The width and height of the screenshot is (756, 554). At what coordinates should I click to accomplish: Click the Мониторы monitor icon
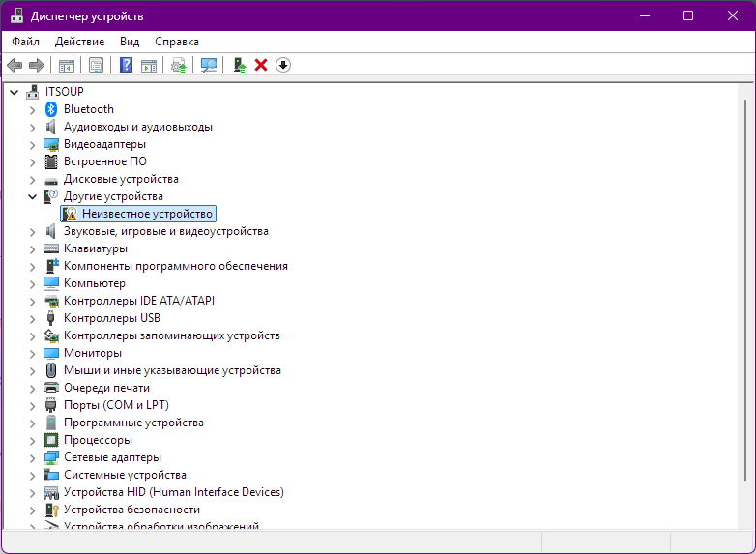[x=51, y=353]
